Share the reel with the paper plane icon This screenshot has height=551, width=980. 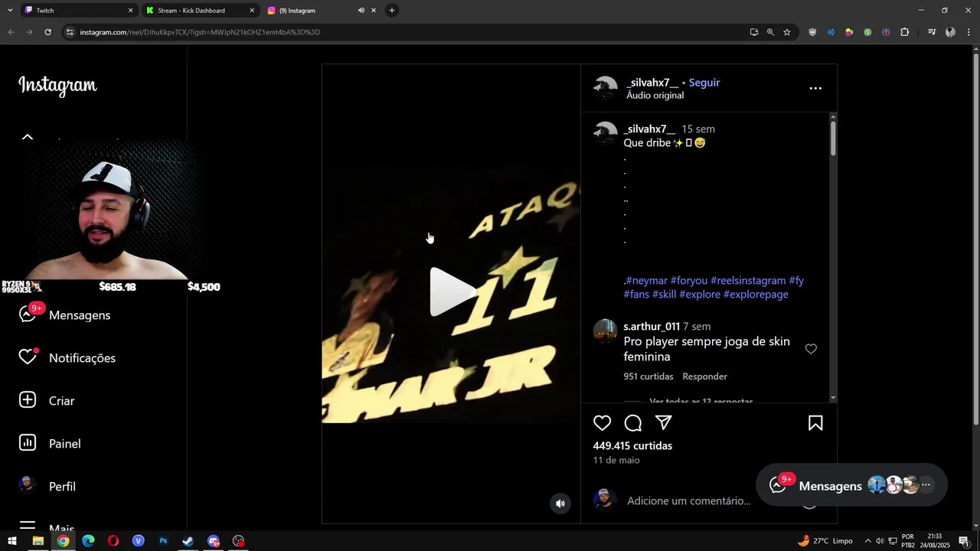tap(663, 423)
